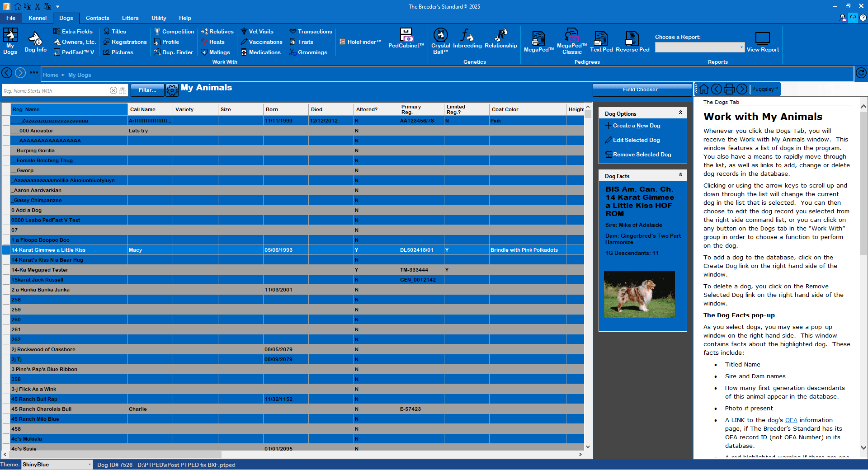Click the Create a New Dog link
Image resolution: width=868 pixels, height=470 pixels.
pos(636,125)
